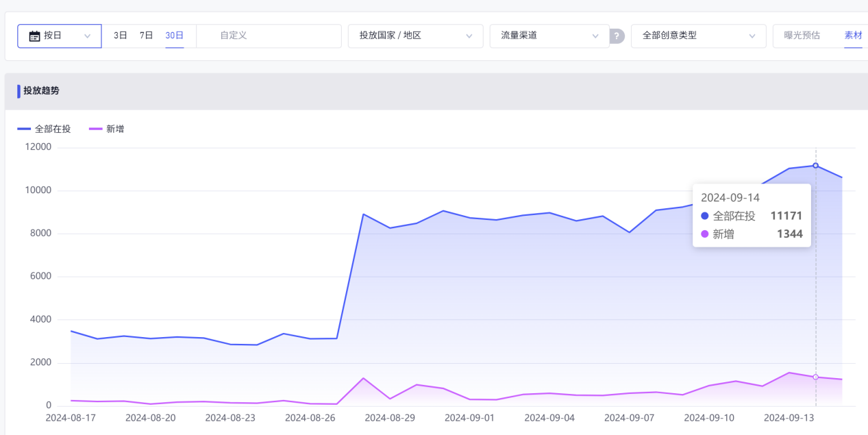Image resolution: width=868 pixels, height=435 pixels.
Task: Click the calendar icon in date selector
Action: pos(34,36)
